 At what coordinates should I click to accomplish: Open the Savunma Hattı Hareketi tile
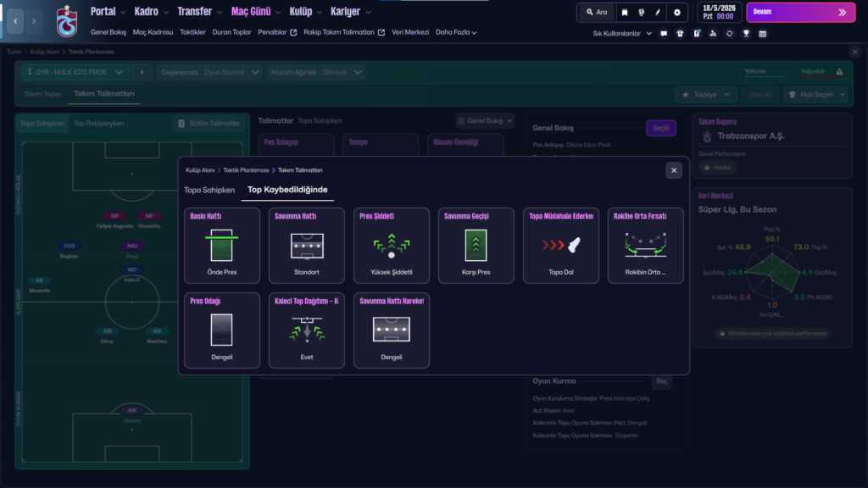(391, 330)
